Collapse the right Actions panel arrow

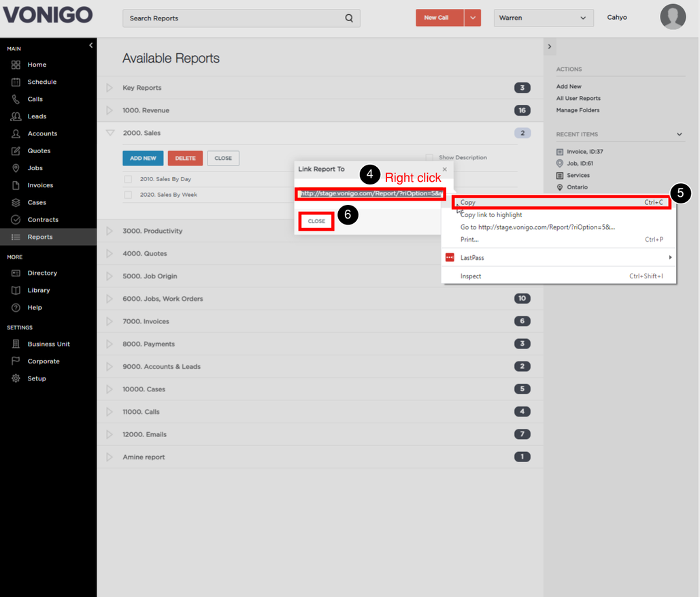550,46
